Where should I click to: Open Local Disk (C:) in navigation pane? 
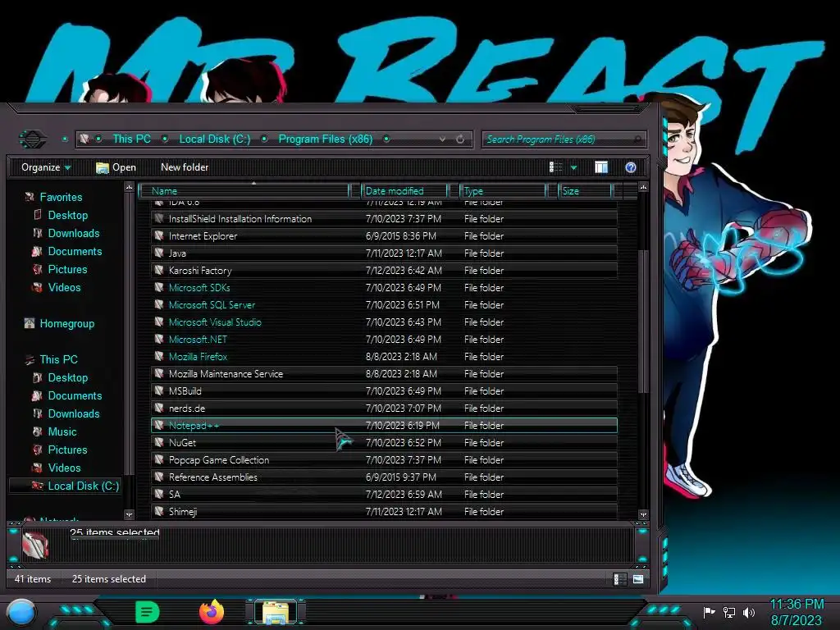pos(83,486)
